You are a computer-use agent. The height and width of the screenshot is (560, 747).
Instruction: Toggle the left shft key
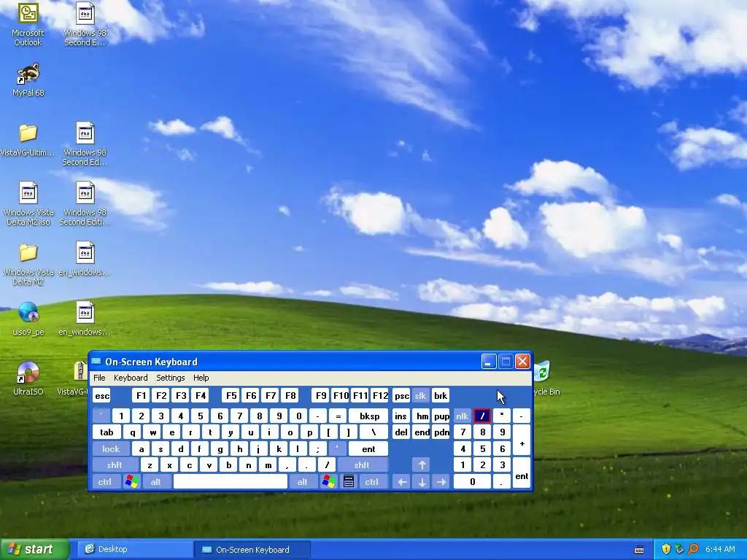click(115, 465)
